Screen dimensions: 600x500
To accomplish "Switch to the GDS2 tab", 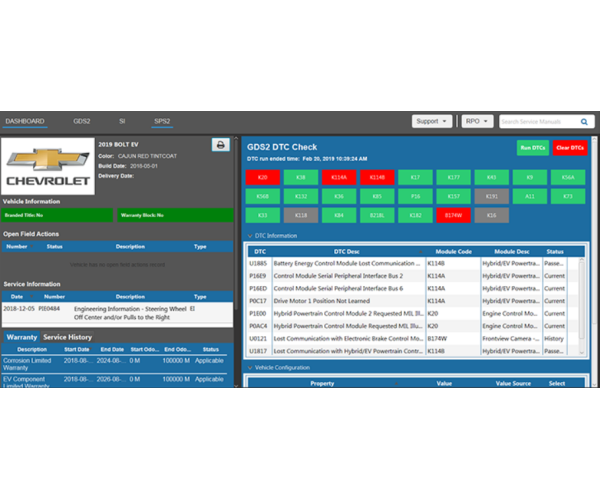I will 82,121.
